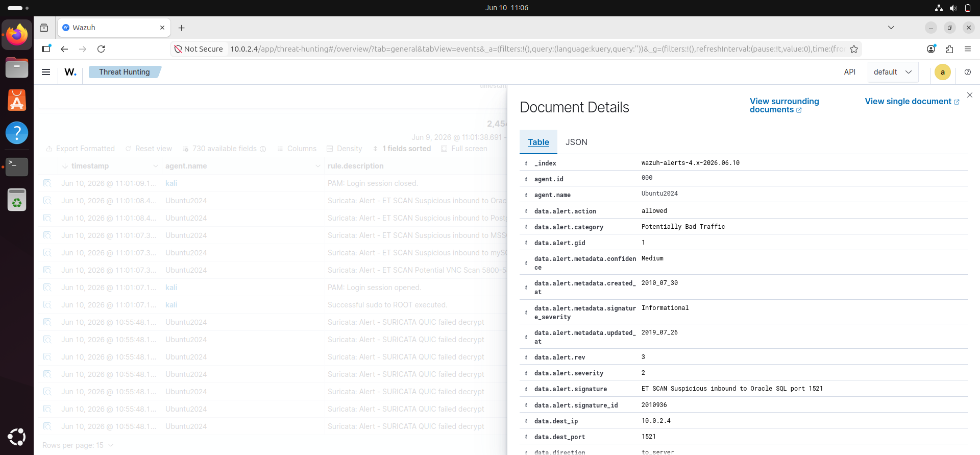Open kali link in sudo to ROOT row
Image resolution: width=980 pixels, height=455 pixels.
pos(171,305)
